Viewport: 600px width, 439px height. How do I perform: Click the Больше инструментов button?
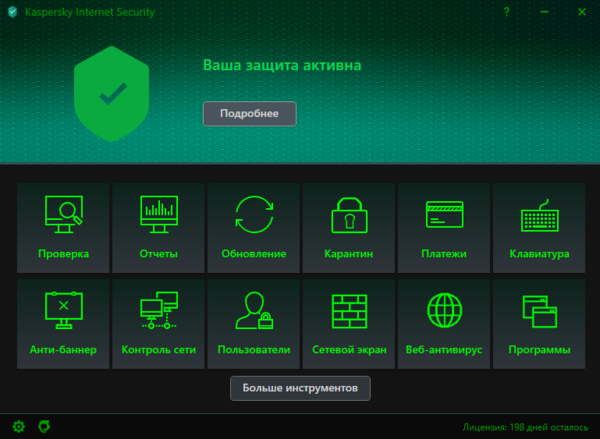[x=300, y=388]
